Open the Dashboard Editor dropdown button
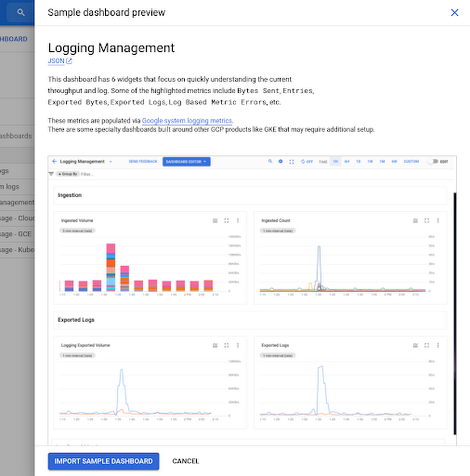Image resolution: width=470 pixels, height=476 pixels. point(186,161)
